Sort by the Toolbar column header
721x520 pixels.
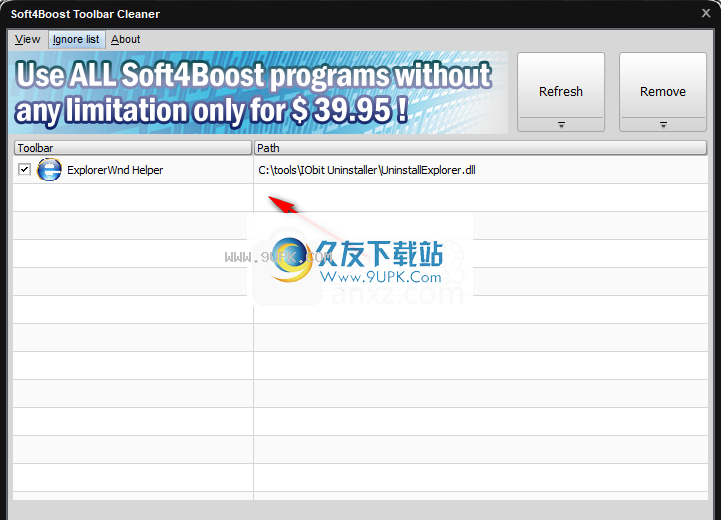tap(133, 148)
